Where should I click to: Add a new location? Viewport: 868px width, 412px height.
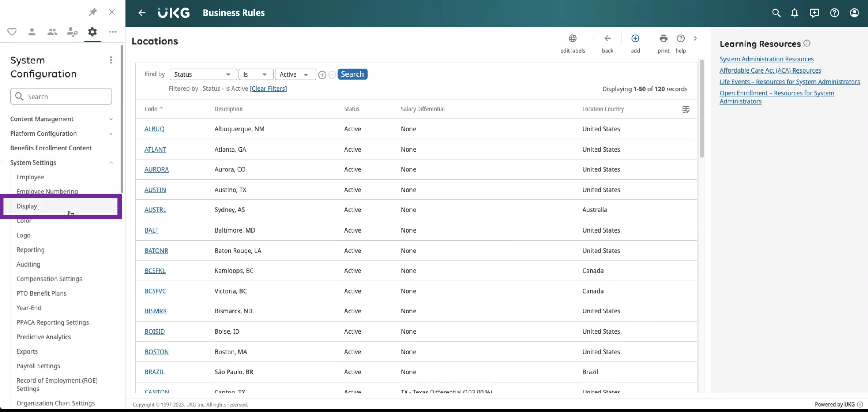pyautogui.click(x=635, y=44)
